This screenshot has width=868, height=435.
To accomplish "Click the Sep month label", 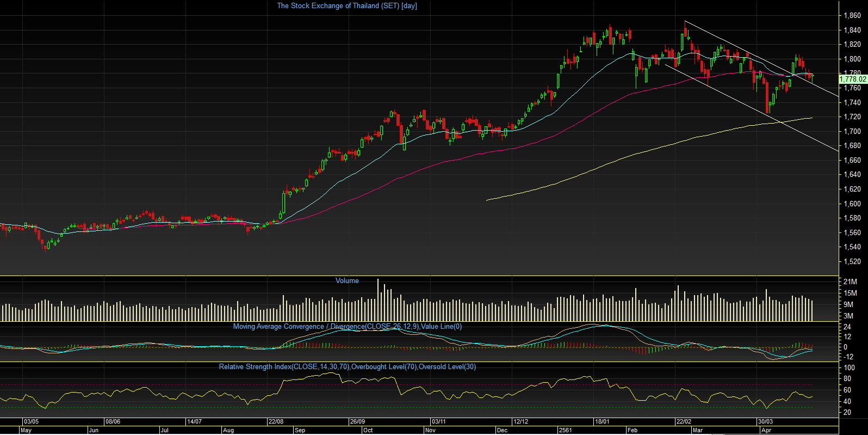I will coord(300,431).
